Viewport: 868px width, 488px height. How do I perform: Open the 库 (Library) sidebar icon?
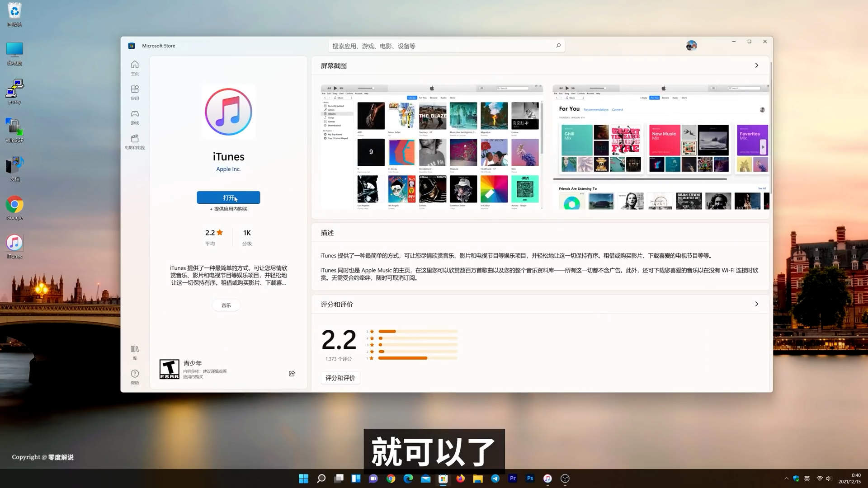(x=134, y=352)
